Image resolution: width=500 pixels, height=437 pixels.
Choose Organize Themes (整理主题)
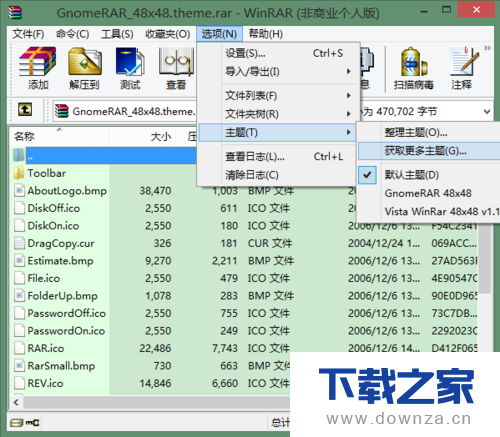click(428, 132)
